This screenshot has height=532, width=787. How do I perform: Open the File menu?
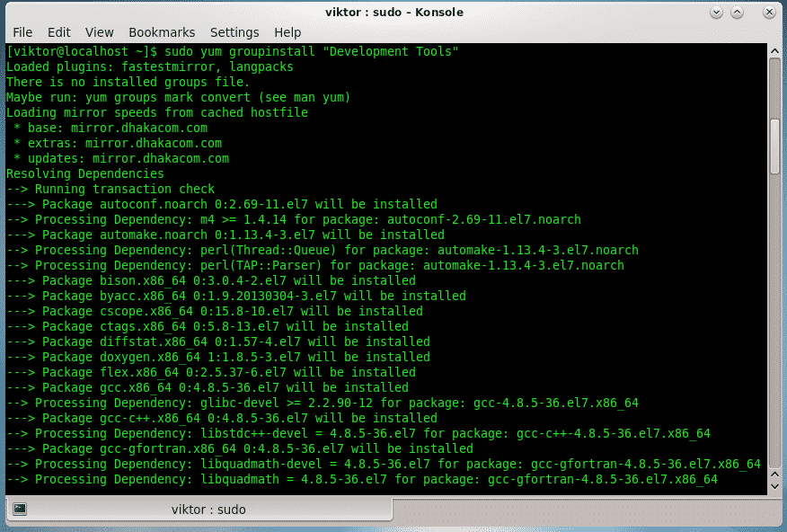click(x=23, y=32)
